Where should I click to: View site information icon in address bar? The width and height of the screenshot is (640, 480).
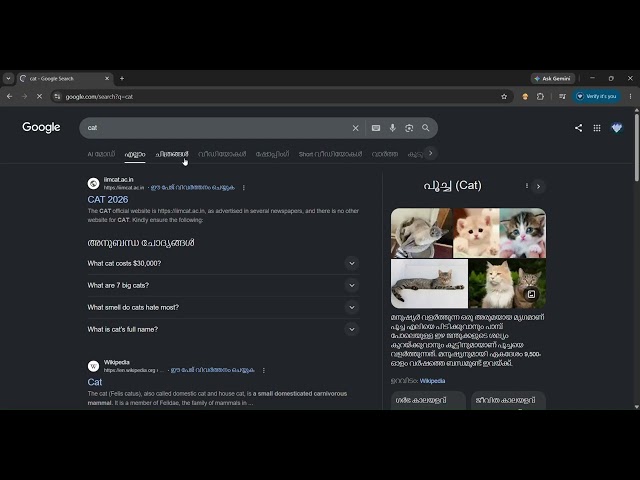pos(57,97)
